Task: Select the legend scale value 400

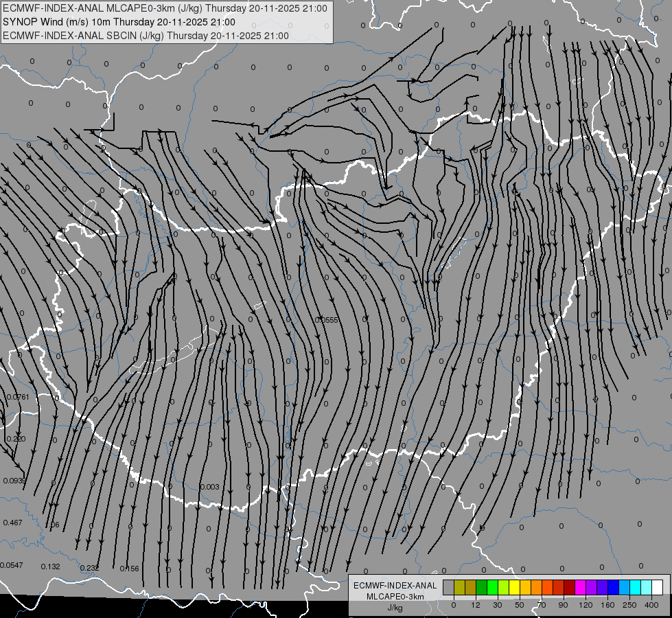Action: [x=651, y=605]
